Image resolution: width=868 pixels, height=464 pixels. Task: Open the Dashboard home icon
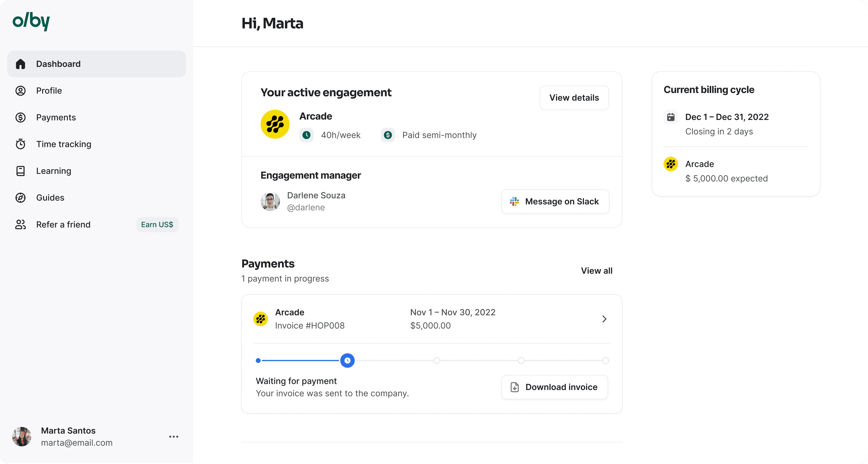(21, 64)
